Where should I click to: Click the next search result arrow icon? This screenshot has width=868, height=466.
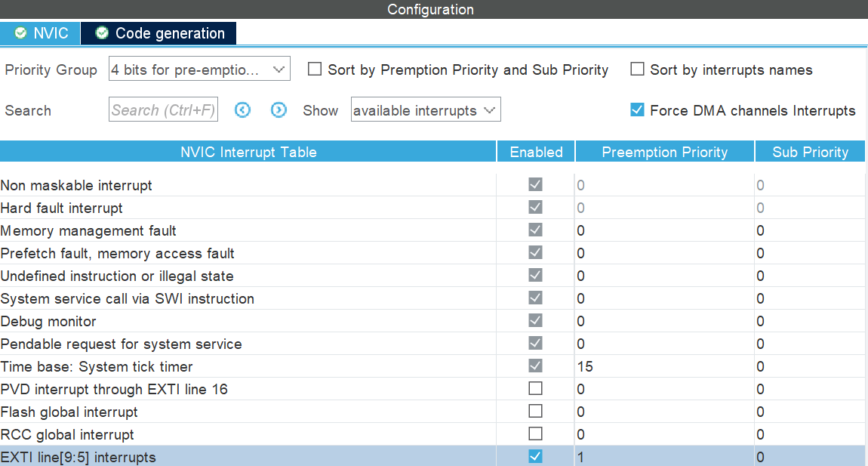[x=279, y=110]
